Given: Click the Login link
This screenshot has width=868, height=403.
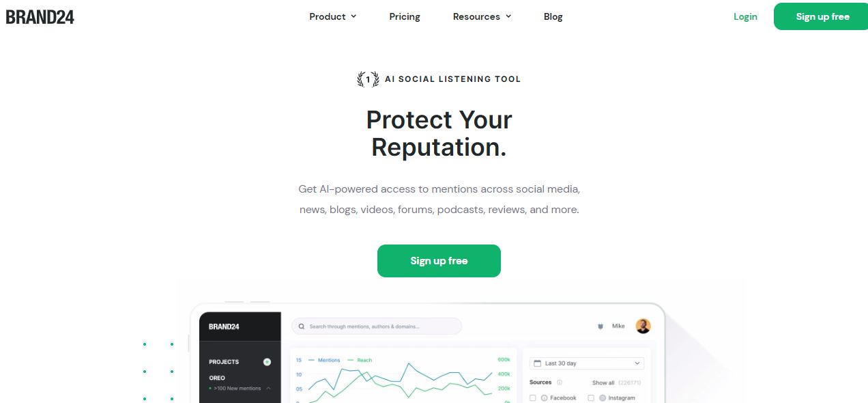Looking at the screenshot, I should pos(745,16).
